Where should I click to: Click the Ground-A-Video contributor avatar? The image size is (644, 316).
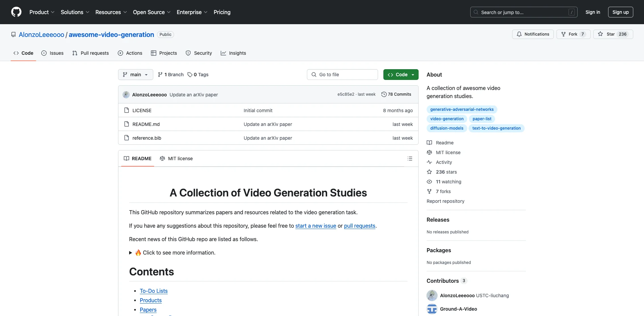click(x=432, y=309)
